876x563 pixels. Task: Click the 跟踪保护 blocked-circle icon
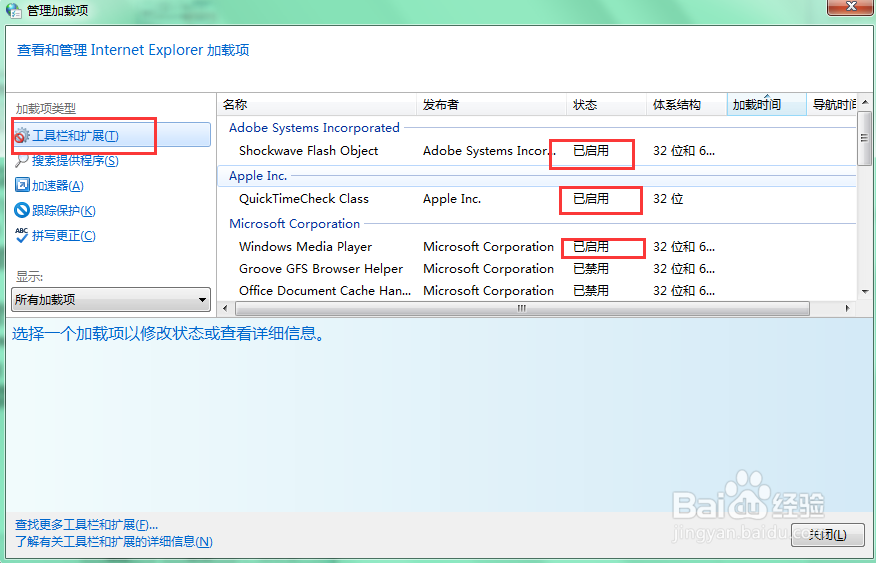coord(21,210)
